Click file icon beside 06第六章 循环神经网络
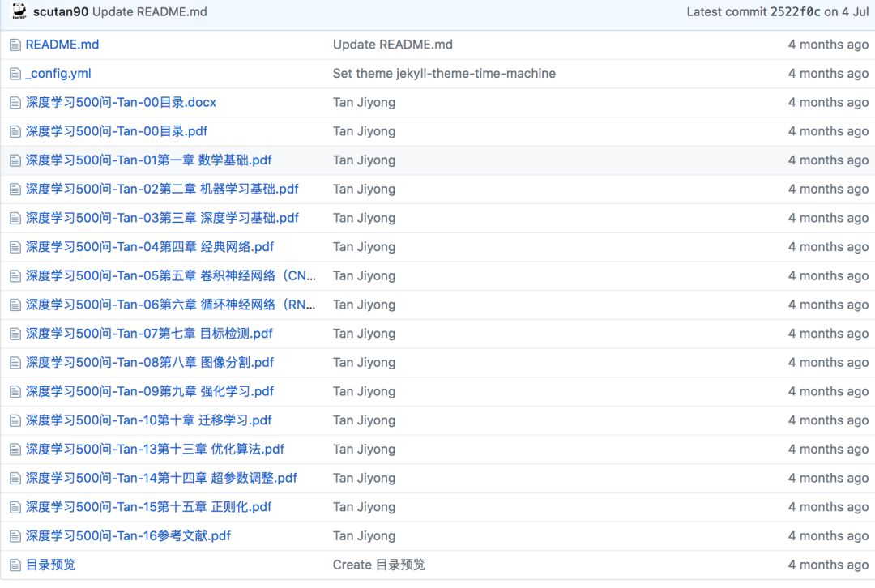This screenshot has width=875, height=588. click(15, 305)
